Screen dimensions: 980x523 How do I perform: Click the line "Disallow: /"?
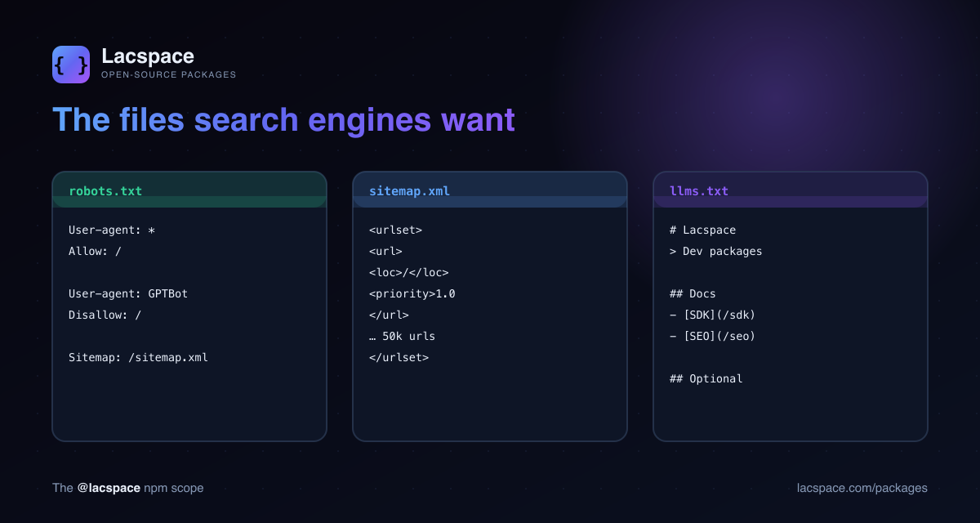tap(105, 315)
